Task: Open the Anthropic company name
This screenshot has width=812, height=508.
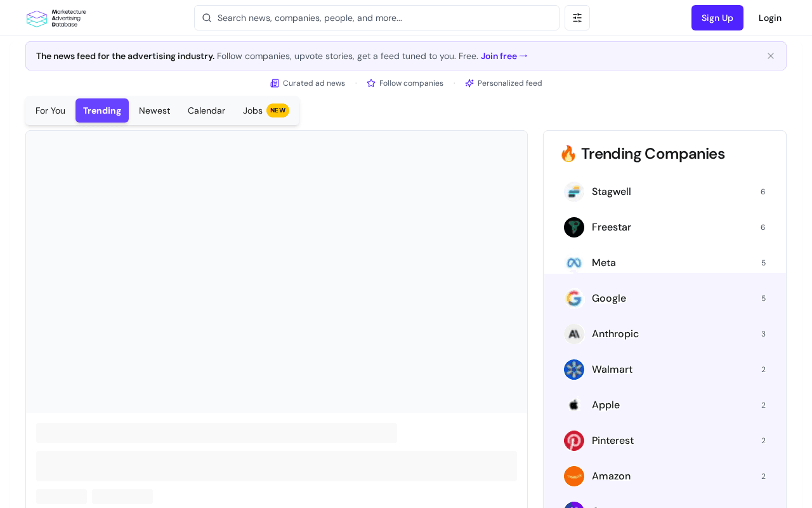Action: tap(615, 334)
